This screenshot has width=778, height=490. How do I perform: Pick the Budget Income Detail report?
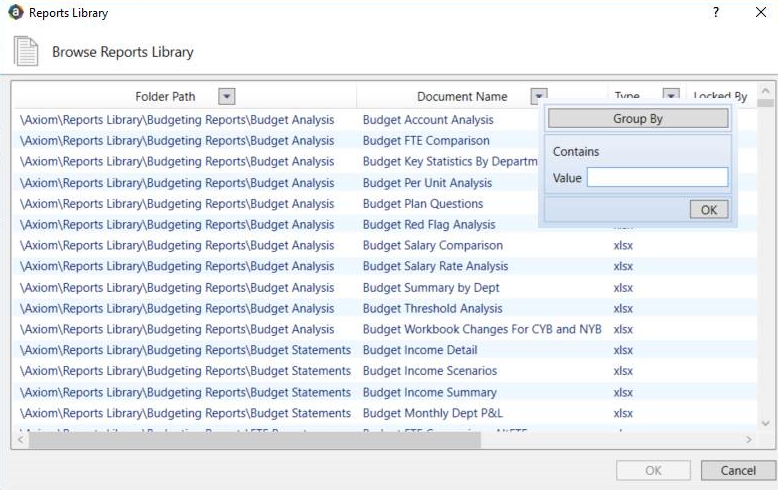(x=419, y=350)
